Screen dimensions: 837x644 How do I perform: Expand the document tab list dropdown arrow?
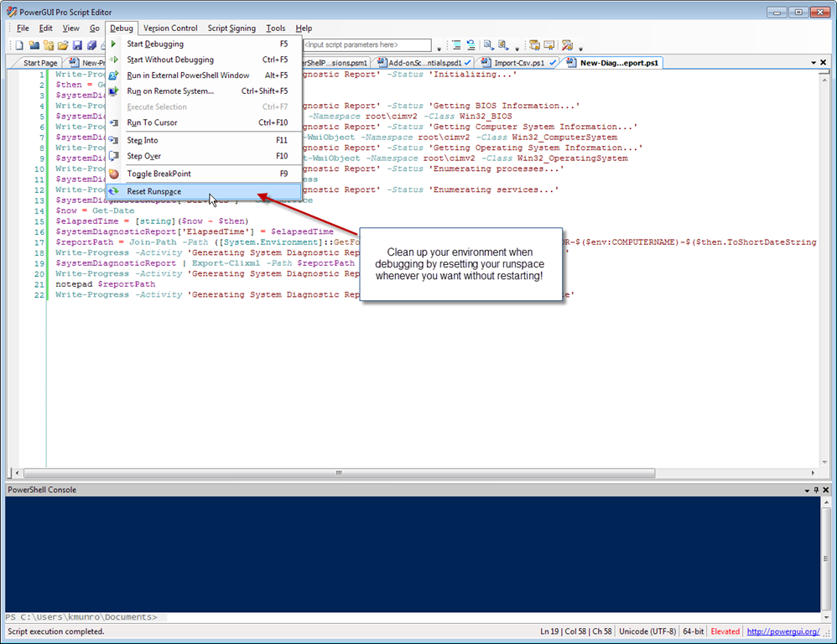pyautogui.click(x=813, y=63)
